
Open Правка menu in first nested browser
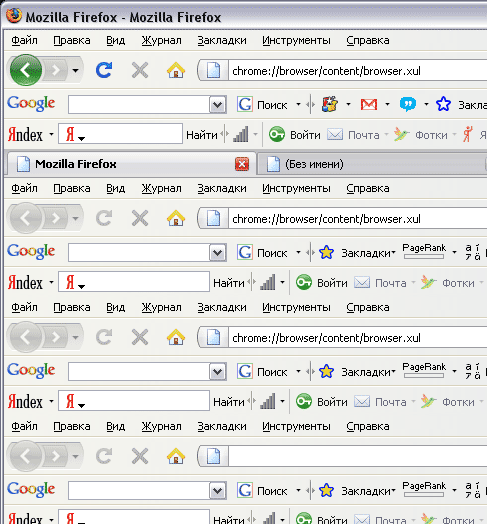coord(72,188)
